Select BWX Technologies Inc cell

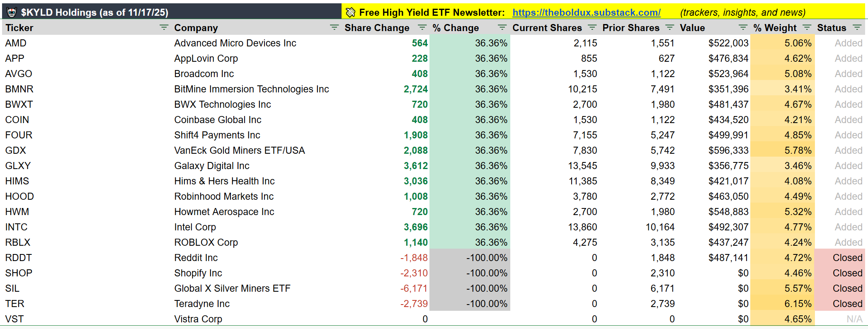click(256, 104)
